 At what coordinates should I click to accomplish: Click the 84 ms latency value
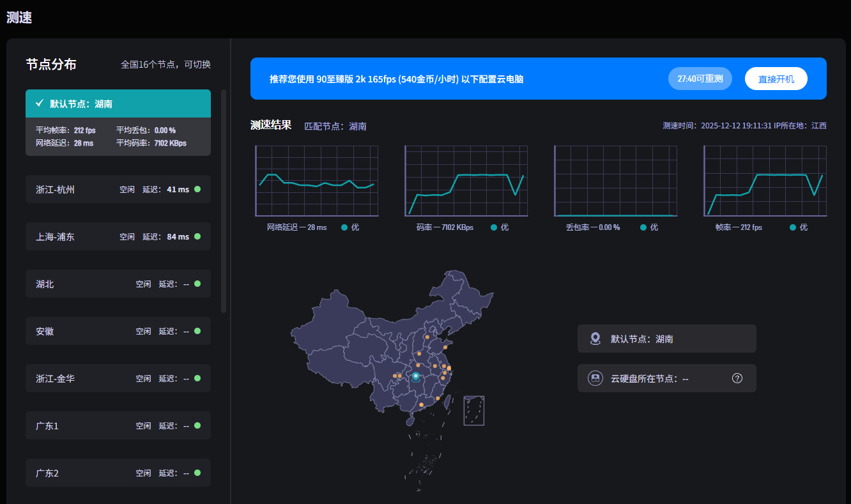[x=178, y=237]
